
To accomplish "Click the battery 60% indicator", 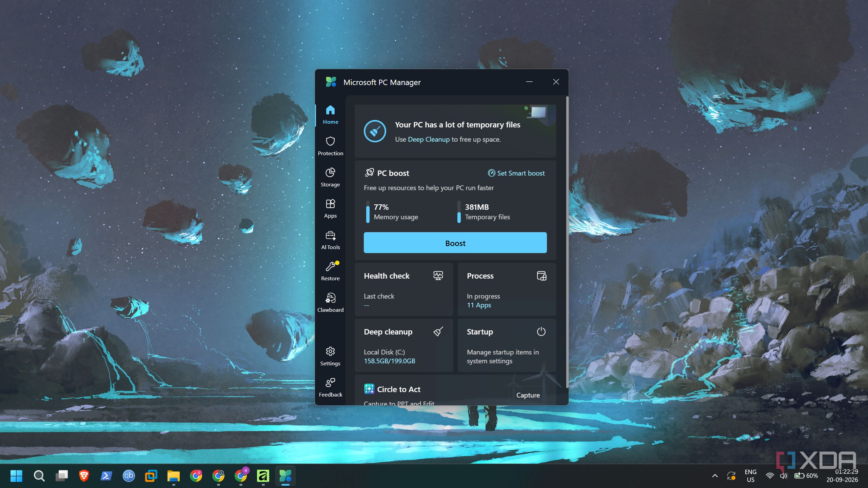I will pos(806,476).
